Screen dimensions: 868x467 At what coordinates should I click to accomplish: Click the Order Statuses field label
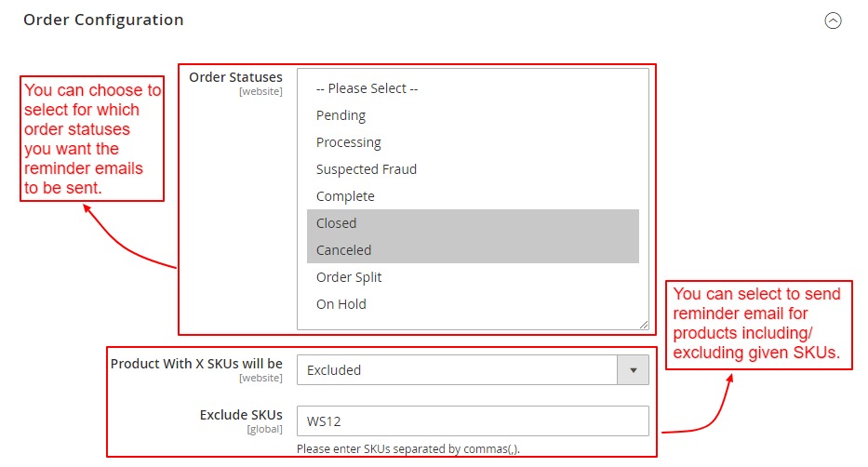(x=235, y=77)
